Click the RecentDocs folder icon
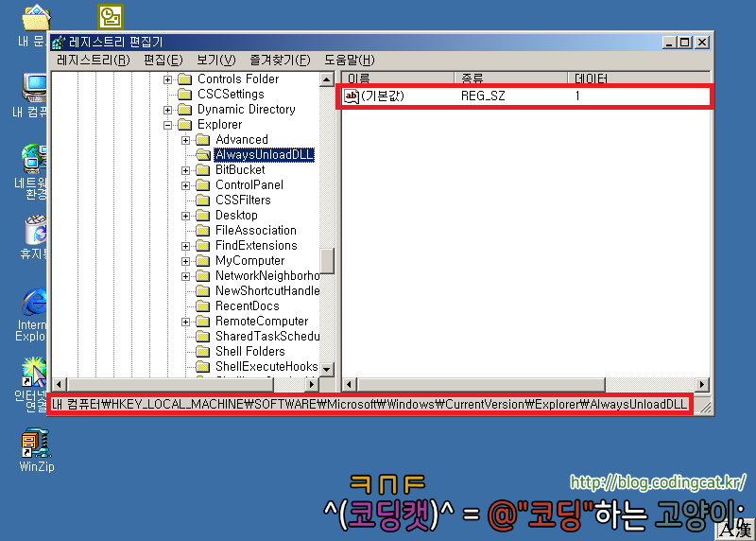 [203, 306]
